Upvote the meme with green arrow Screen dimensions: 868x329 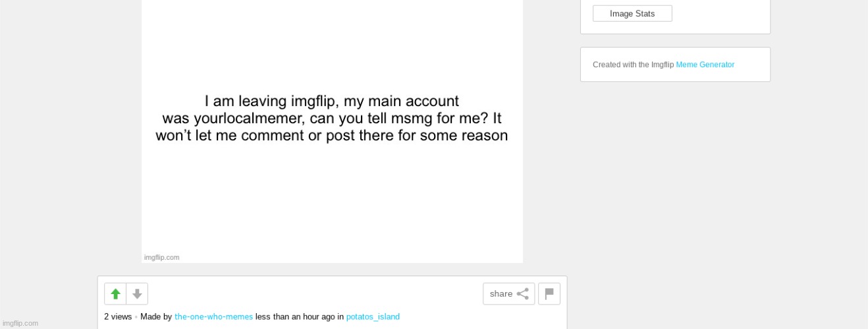pyautogui.click(x=115, y=294)
